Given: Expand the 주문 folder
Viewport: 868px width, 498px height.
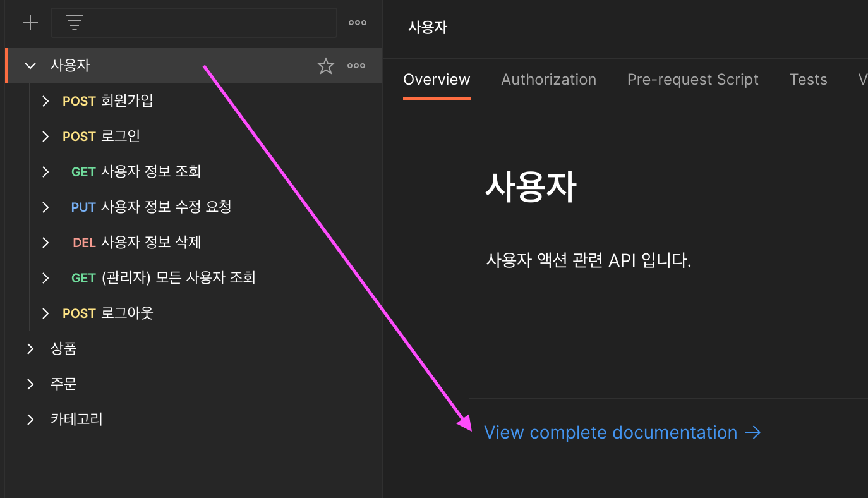Looking at the screenshot, I should pyautogui.click(x=30, y=384).
